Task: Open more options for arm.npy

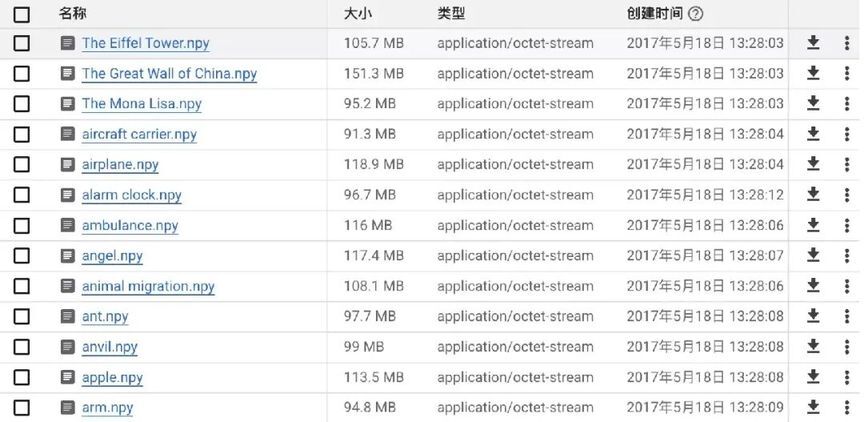Action: (846, 407)
